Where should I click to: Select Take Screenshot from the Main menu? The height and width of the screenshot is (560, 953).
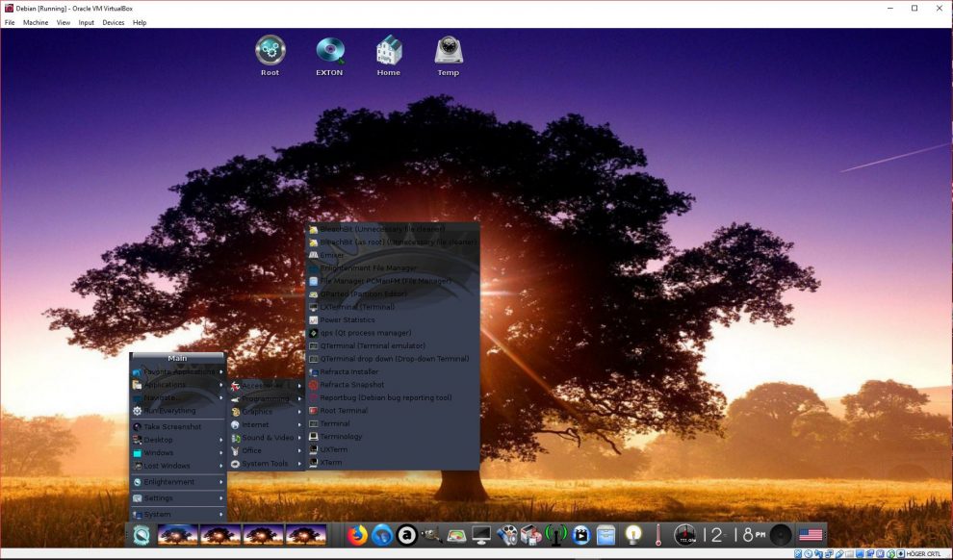coord(172,426)
